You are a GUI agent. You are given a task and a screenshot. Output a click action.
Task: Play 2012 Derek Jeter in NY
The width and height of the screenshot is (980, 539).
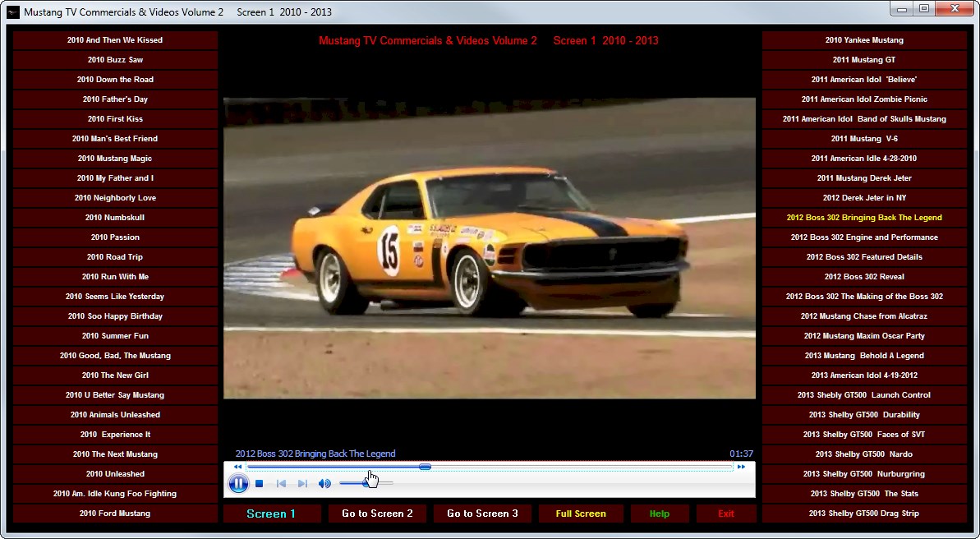[864, 197]
